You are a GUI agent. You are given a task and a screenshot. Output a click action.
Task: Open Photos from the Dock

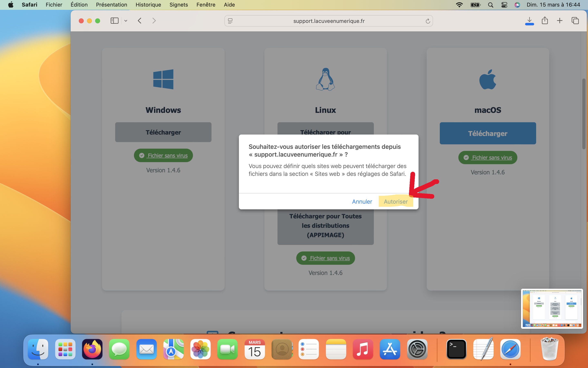click(200, 349)
